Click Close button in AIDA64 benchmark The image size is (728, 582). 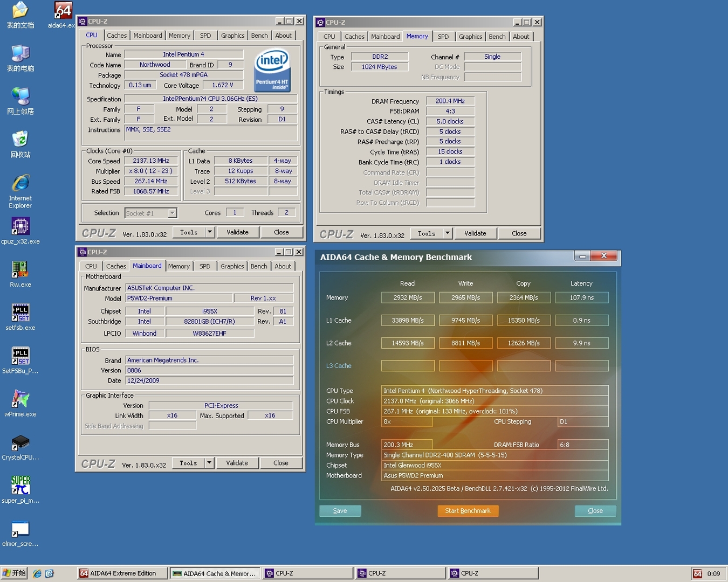click(595, 511)
